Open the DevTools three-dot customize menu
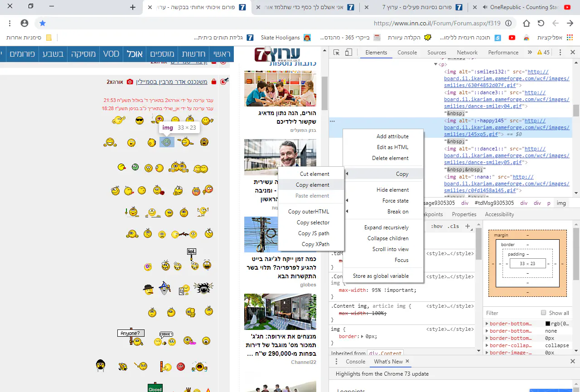The width and height of the screenshot is (580, 392). pyautogui.click(x=560, y=53)
